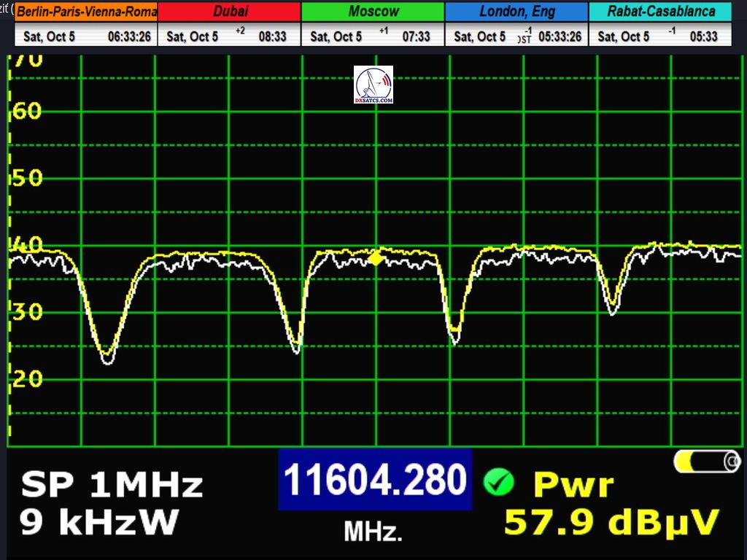Click the SP 1MHz span setting
This screenshot has height=560, width=747.
click(x=112, y=484)
